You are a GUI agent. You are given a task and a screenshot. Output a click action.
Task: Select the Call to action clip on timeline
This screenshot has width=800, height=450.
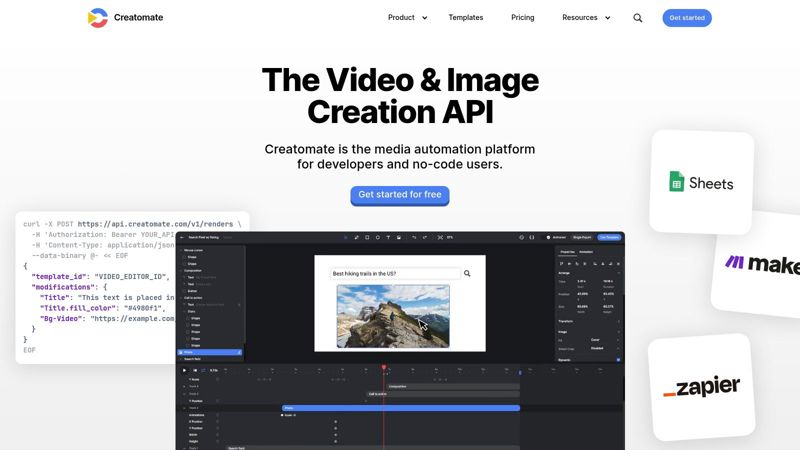443,394
